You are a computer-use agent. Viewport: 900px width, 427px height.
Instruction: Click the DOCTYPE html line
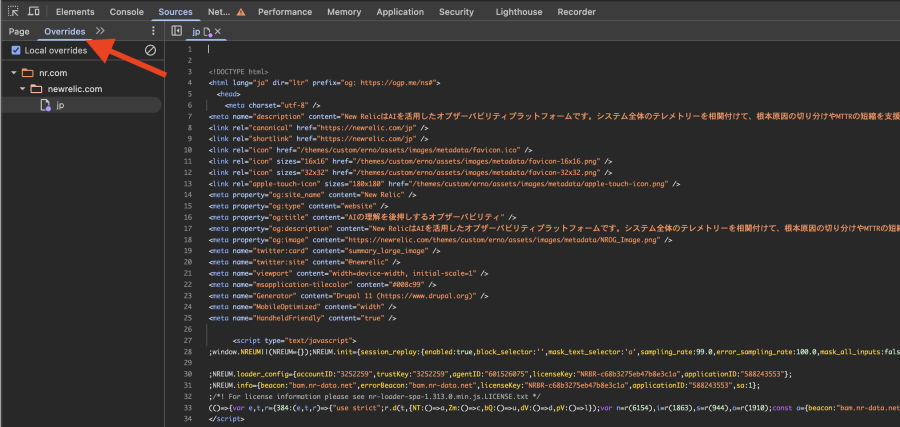point(238,72)
